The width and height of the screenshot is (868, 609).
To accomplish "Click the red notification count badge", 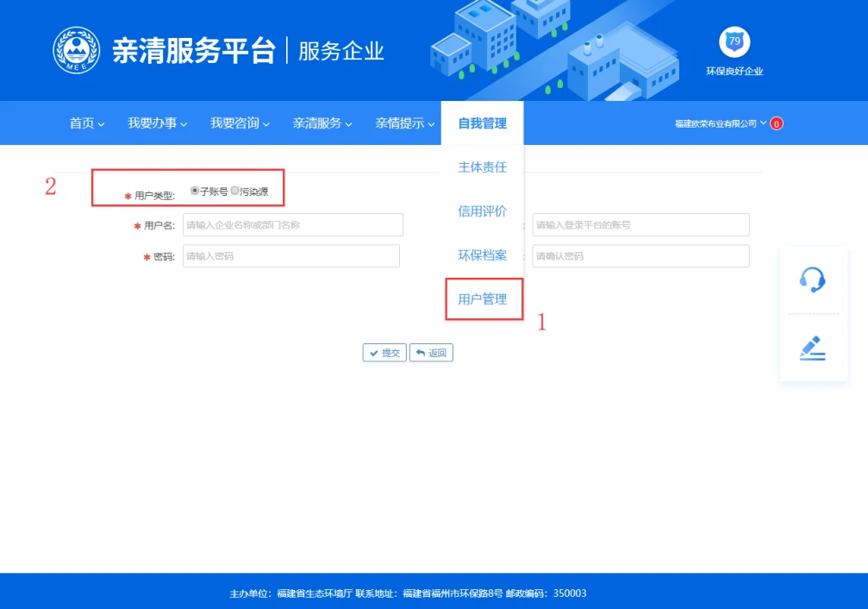I will point(777,124).
